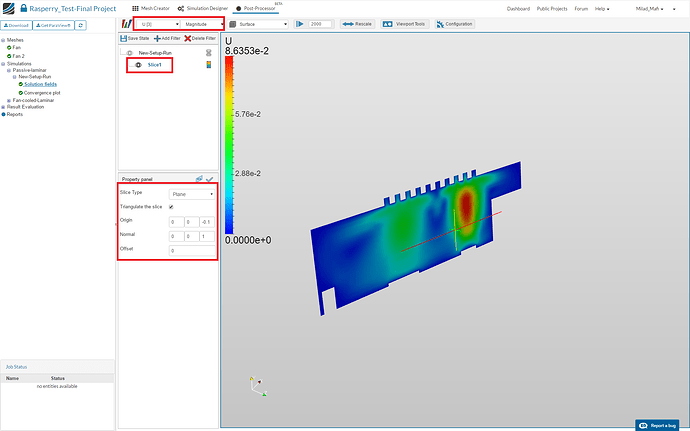Click the refresh icon beside Get ParaView

click(81, 23)
